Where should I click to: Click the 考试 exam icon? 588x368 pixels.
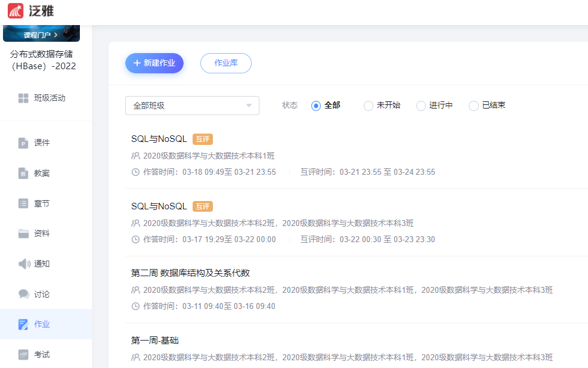23,355
